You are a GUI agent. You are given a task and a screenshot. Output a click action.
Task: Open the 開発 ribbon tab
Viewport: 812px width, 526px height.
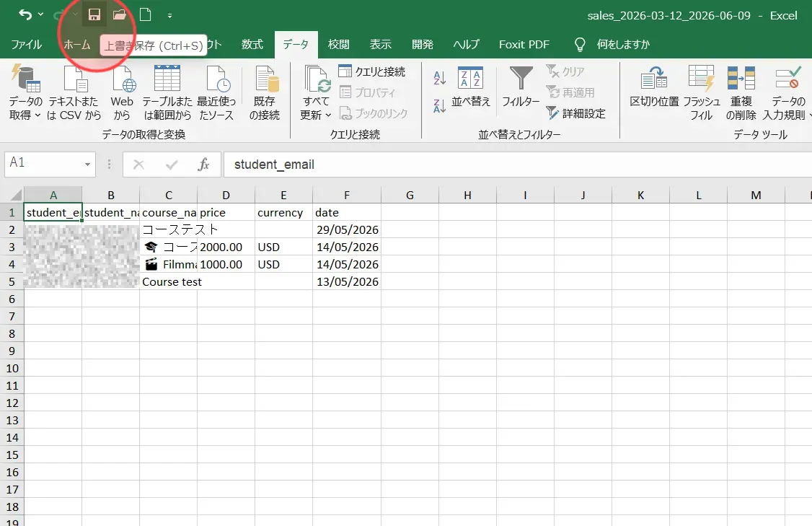423,45
